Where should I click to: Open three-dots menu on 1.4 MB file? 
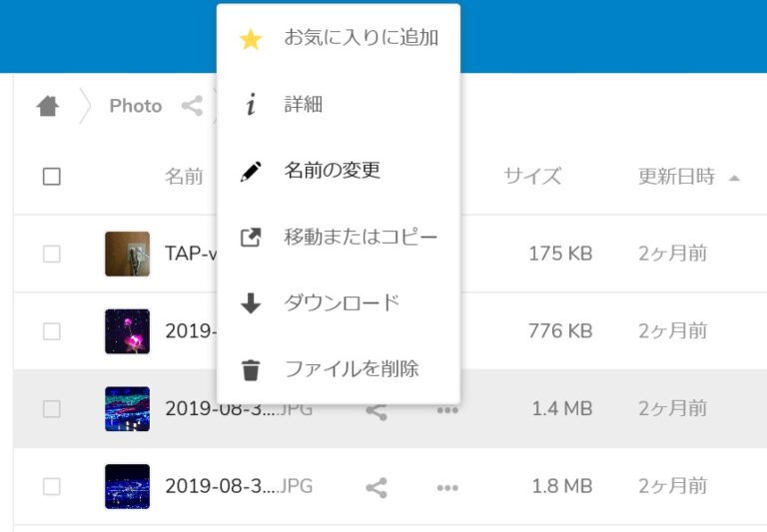coord(447,410)
